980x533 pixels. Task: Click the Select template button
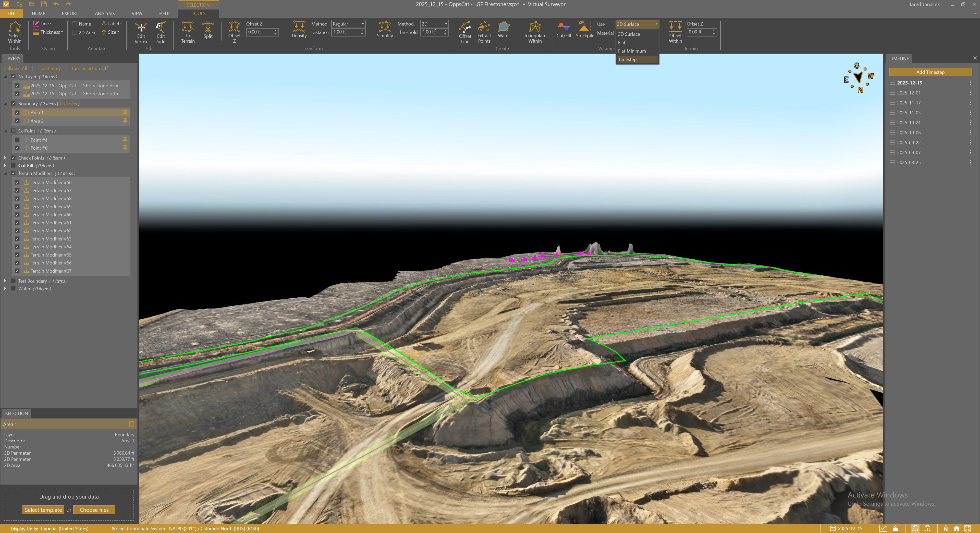pyautogui.click(x=43, y=510)
